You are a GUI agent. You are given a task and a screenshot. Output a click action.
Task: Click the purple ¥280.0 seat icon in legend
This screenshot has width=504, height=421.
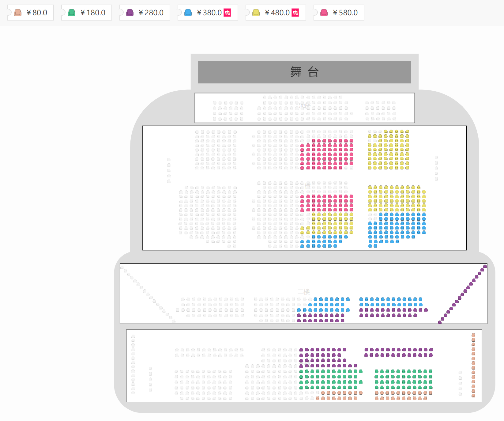(130, 13)
